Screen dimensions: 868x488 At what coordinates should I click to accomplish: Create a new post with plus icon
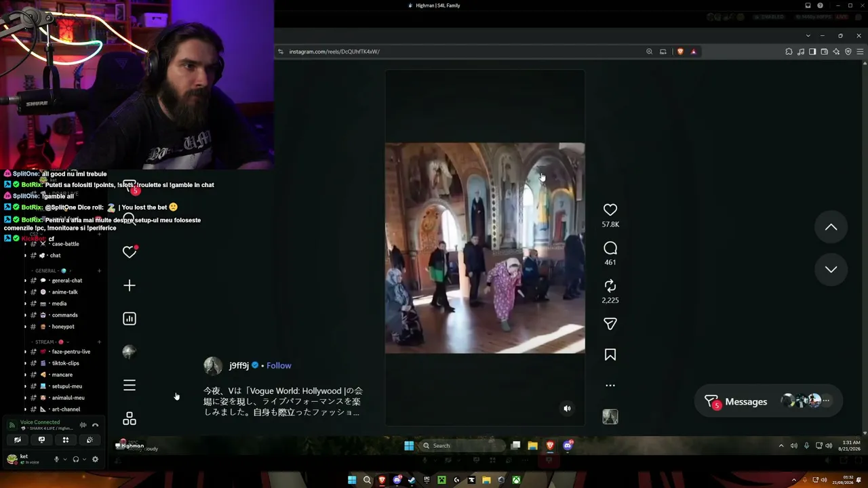click(x=130, y=285)
